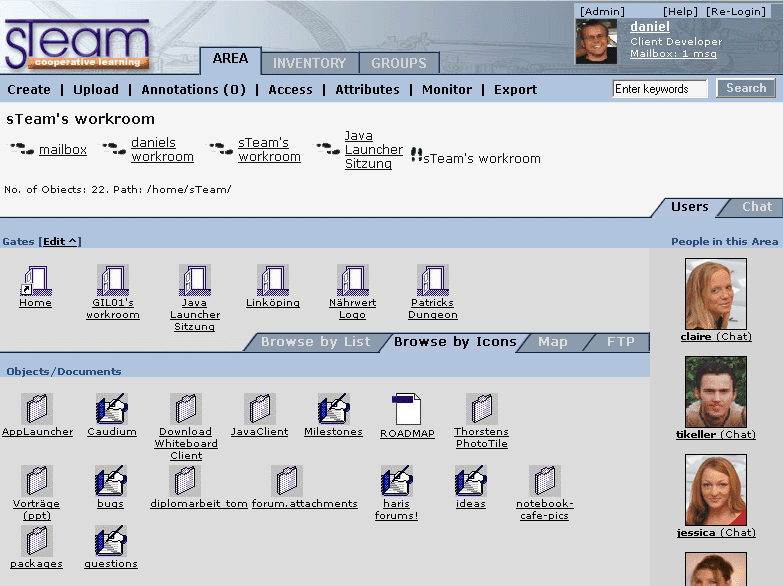Open tikeller's user photo
The height and width of the screenshot is (586, 783).
pos(716,392)
